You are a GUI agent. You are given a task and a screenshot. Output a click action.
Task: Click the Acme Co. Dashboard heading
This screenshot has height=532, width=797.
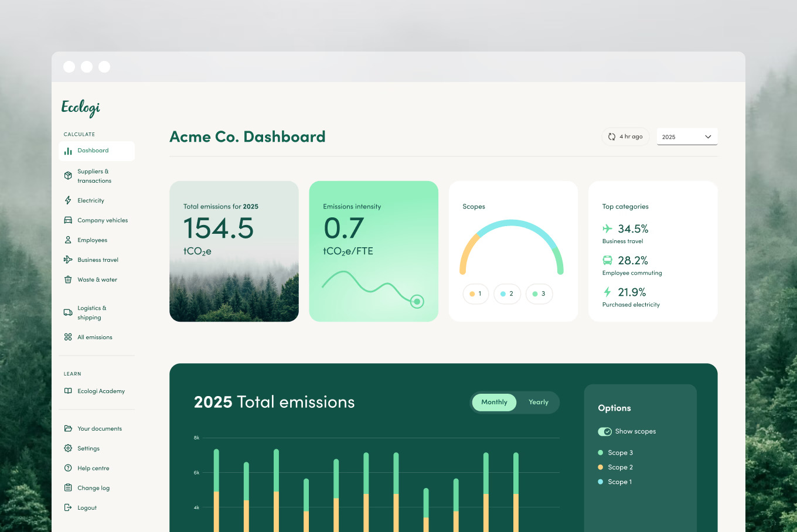click(247, 137)
